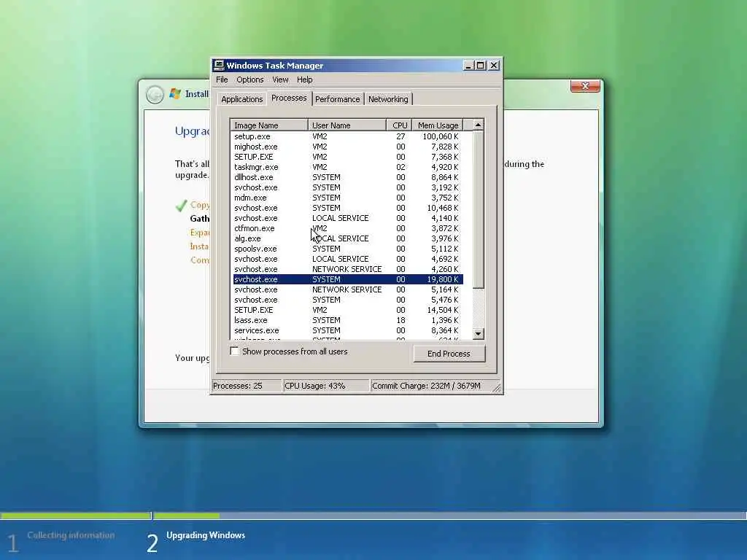747x560 pixels.
Task: Select svchost.exe using 3,192 K
Action: pyautogui.click(x=348, y=187)
